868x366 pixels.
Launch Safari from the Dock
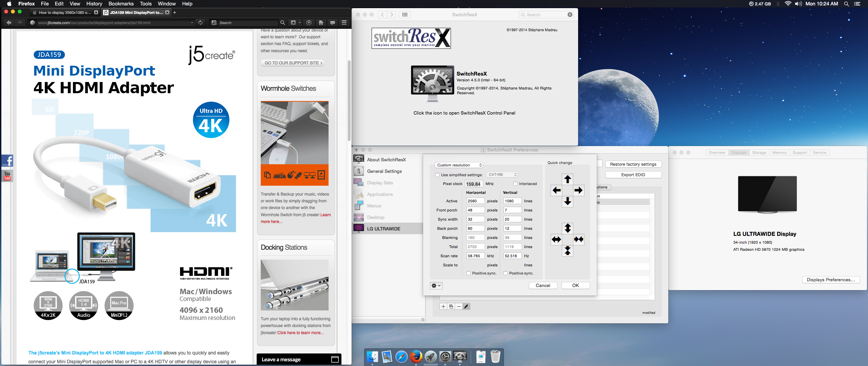(x=401, y=357)
